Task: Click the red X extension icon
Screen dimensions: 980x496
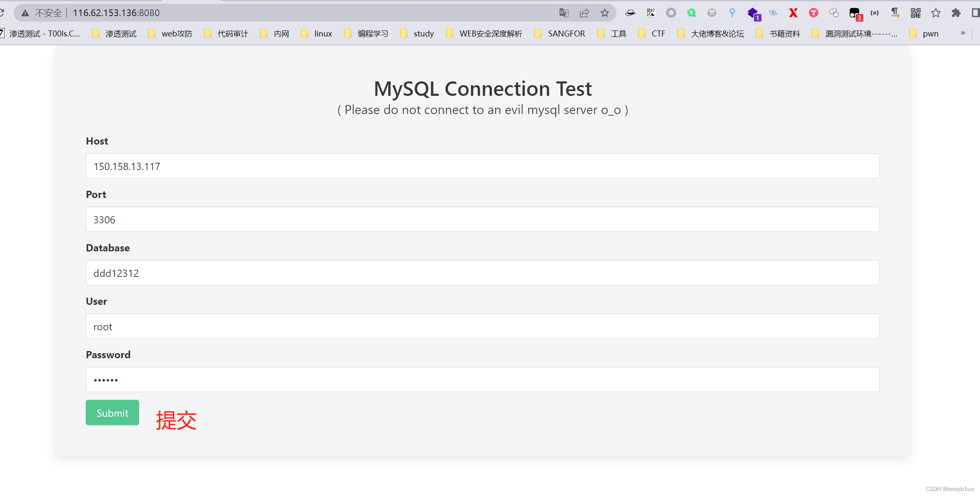Action: (x=793, y=13)
